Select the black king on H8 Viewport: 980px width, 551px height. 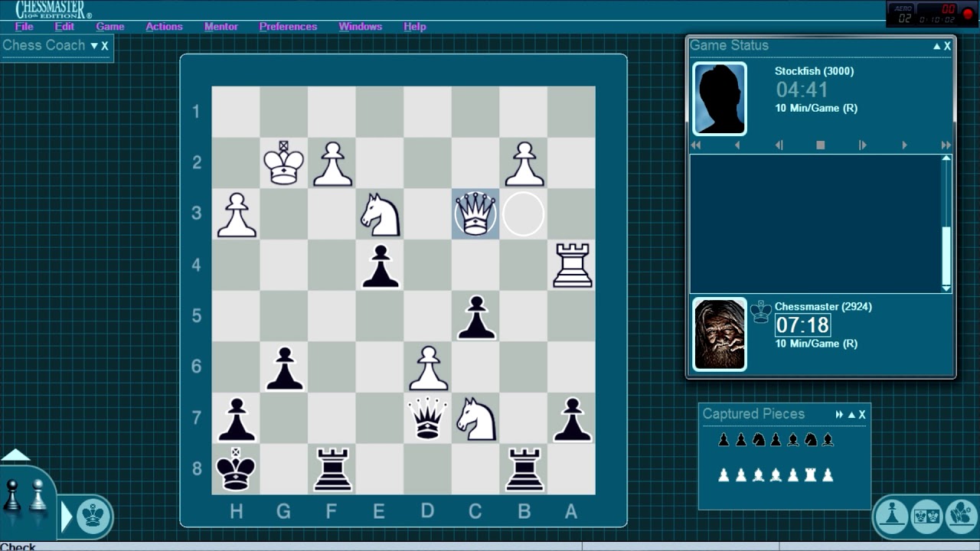click(236, 468)
